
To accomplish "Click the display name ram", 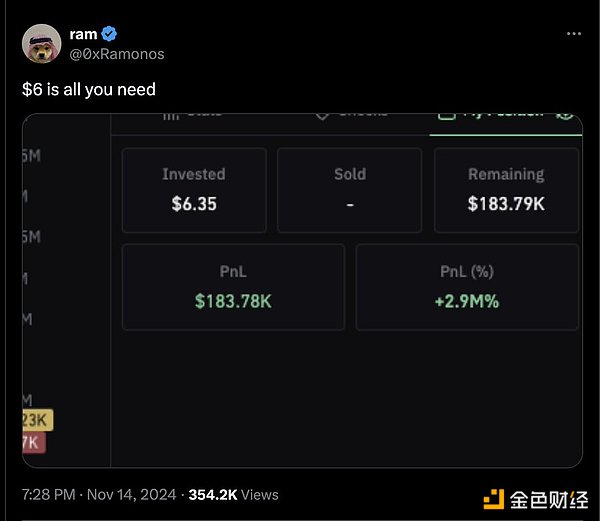I will coord(84,34).
